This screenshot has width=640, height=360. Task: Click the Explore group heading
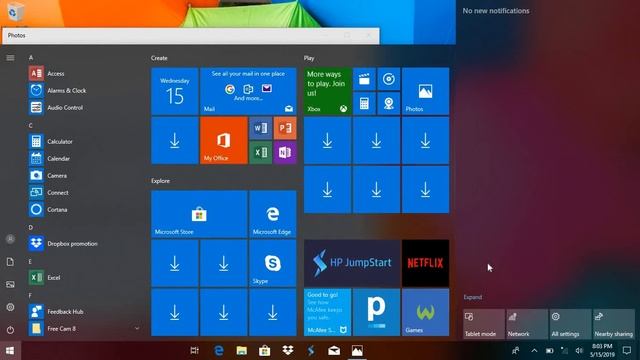(x=160, y=181)
